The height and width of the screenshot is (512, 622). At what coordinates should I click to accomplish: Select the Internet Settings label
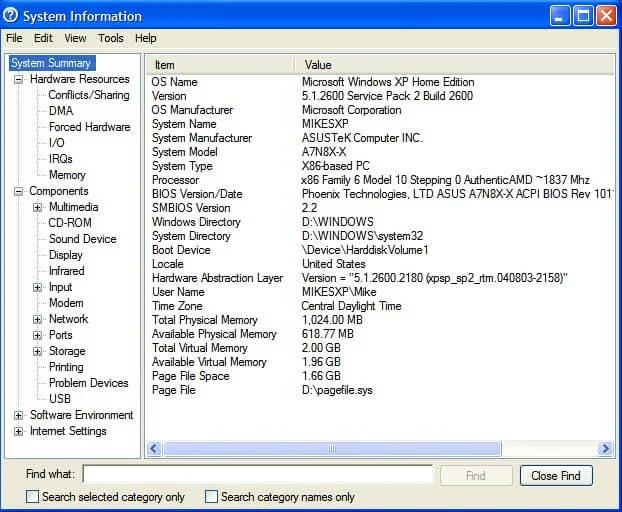pos(68,431)
